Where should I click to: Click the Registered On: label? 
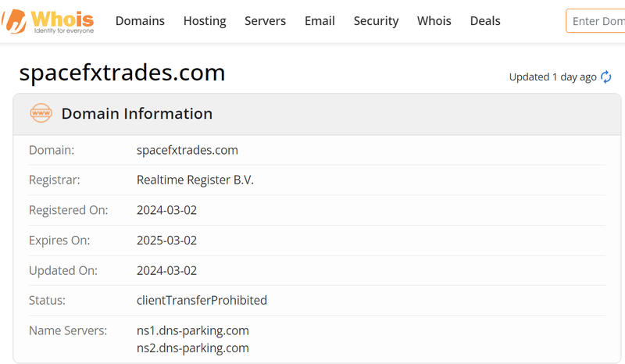pyautogui.click(x=68, y=210)
